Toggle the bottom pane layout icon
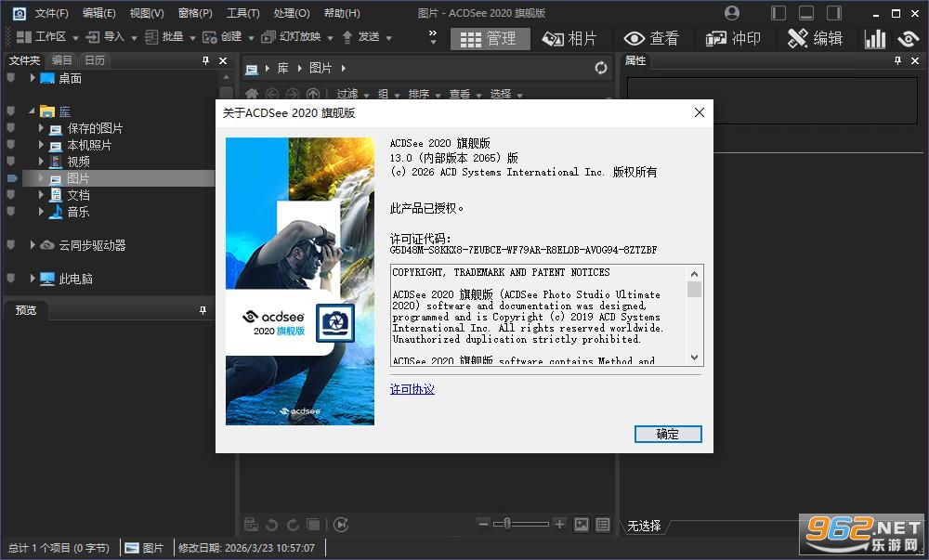 (x=806, y=13)
